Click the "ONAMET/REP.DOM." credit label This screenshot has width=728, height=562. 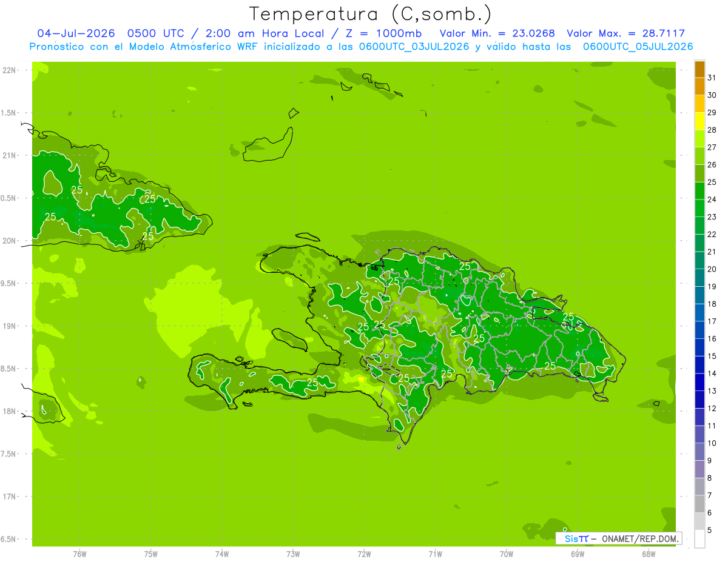[x=640, y=538]
